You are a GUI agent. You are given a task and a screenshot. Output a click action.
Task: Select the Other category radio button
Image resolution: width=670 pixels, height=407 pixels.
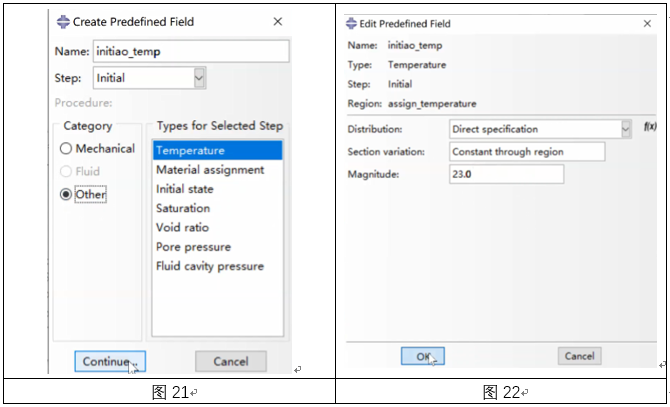66,194
